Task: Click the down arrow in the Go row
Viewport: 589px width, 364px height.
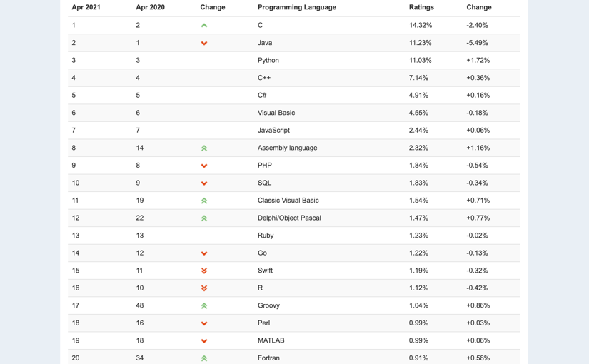Action: click(204, 253)
